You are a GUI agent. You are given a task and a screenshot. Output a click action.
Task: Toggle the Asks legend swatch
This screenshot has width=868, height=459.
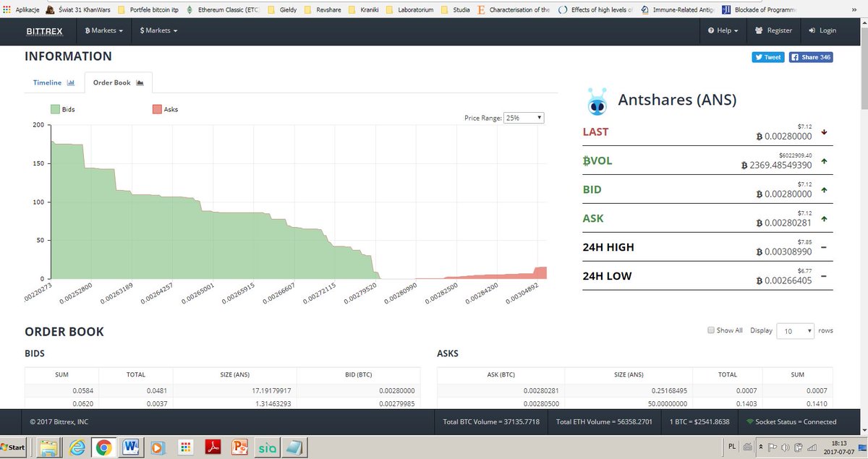pyautogui.click(x=157, y=109)
